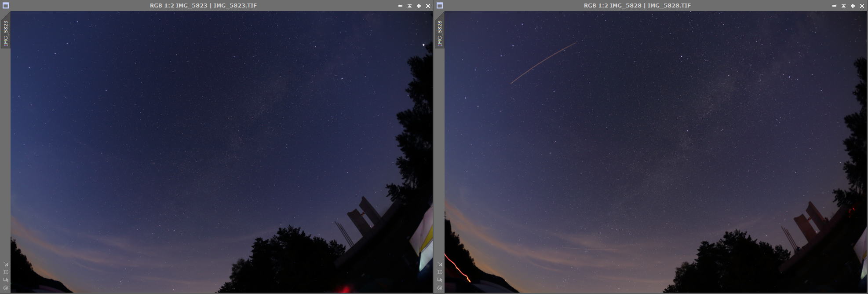Click square zoom-to-fit icon in IMG_5828 window

[440, 272]
